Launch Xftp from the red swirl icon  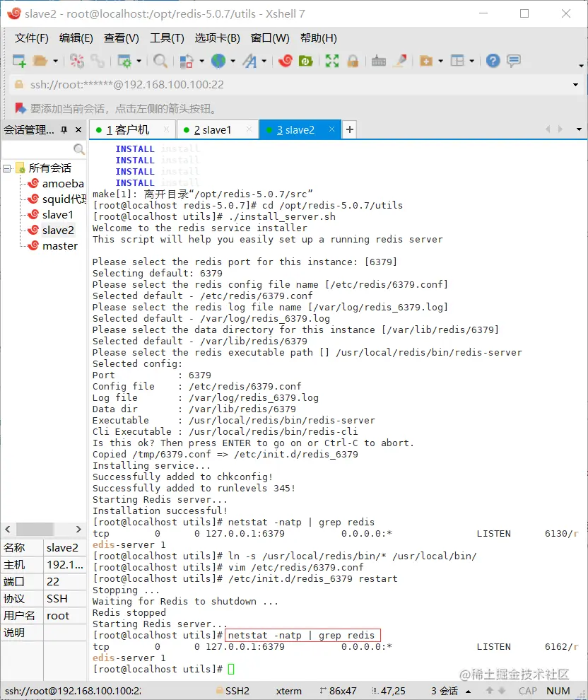(x=285, y=61)
